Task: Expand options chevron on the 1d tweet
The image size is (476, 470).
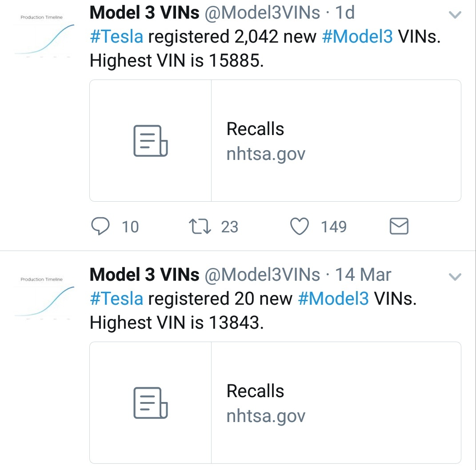Action: (455, 15)
